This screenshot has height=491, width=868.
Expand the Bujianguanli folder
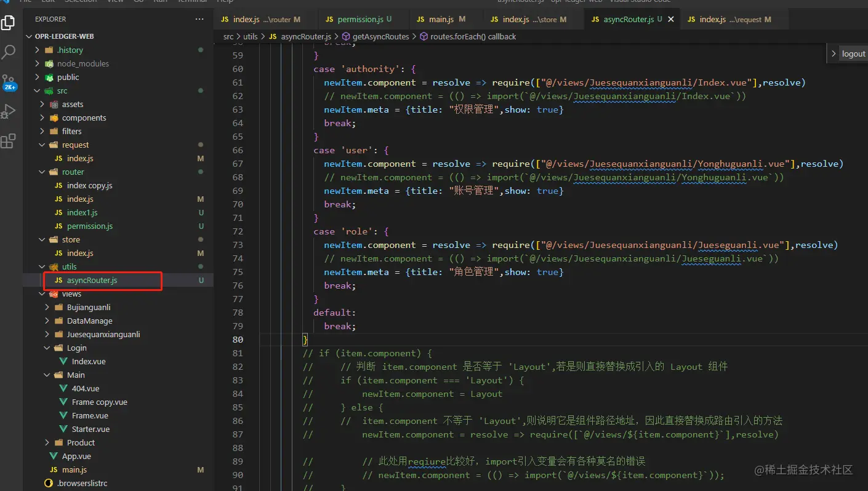[x=47, y=307]
